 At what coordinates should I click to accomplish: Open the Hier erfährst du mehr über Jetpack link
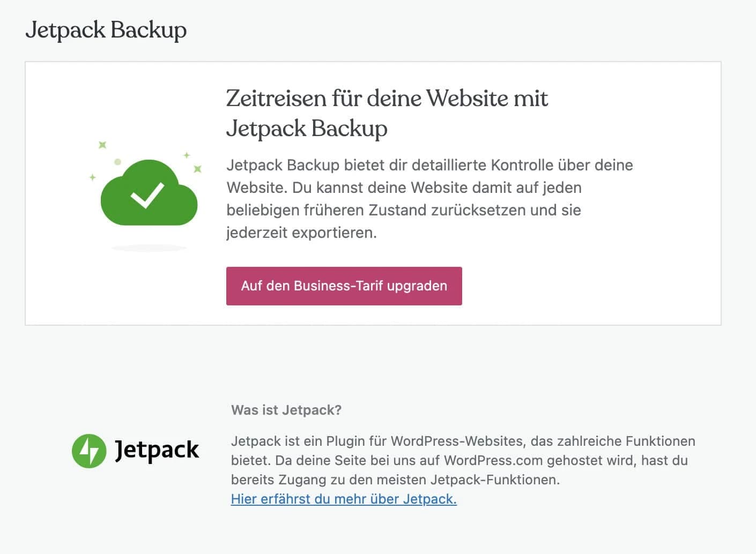click(x=344, y=499)
